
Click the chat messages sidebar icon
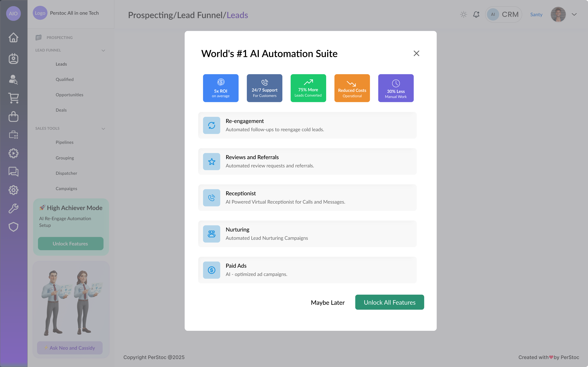pos(13,172)
